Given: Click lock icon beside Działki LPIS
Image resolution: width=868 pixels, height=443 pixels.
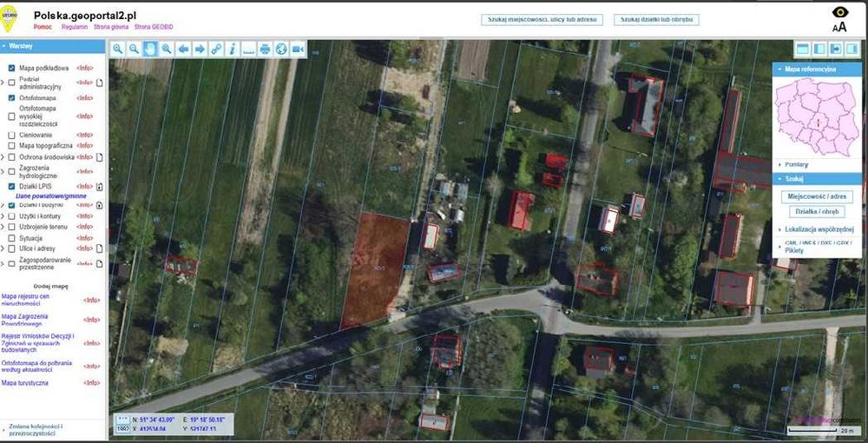Looking at the screenshot, I should pos(100,187).
